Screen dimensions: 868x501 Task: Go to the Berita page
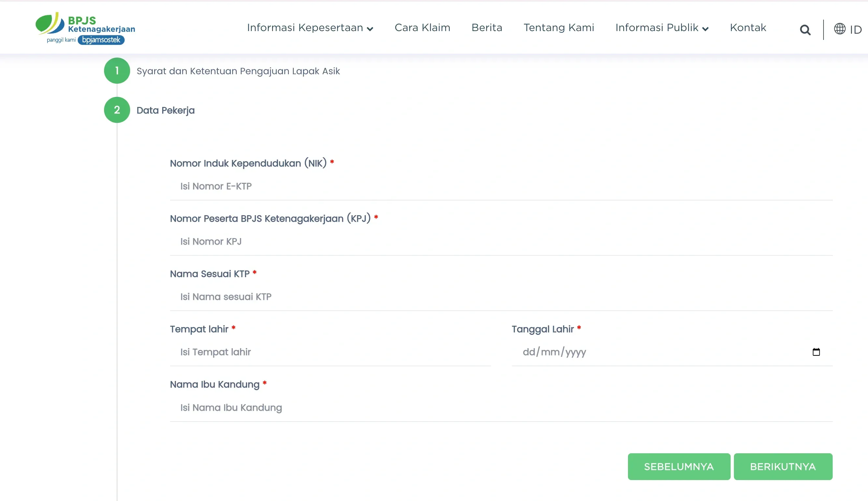click(x=486, y=27)
